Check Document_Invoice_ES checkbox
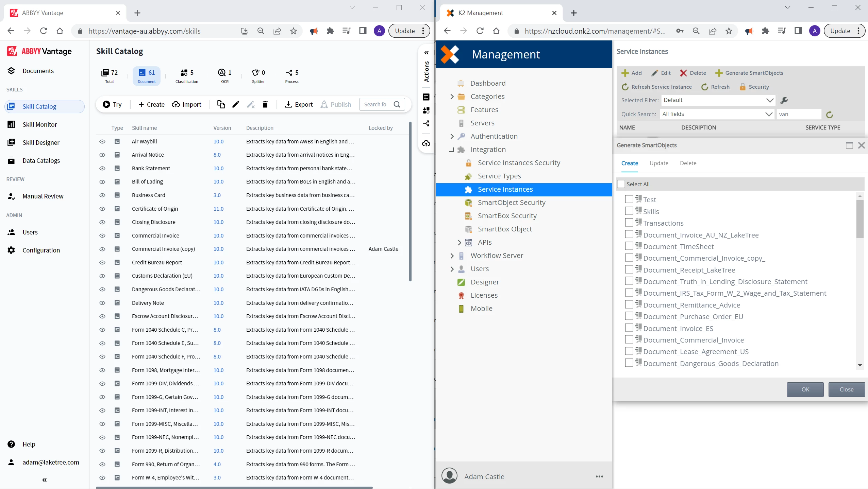The width and height of the screenshot is (868, 489). point(629,328)
